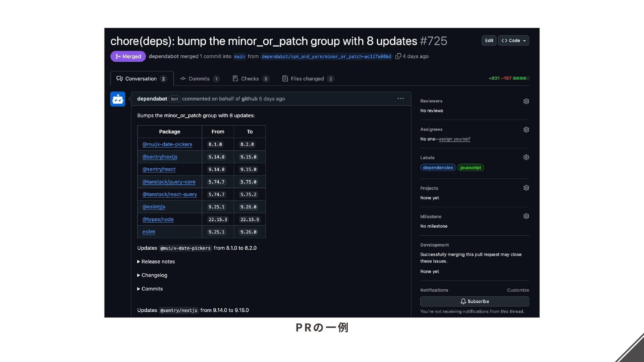Click the dependabot avatar icon
This screenshot has height=362, width=644.
click(118, 99)
